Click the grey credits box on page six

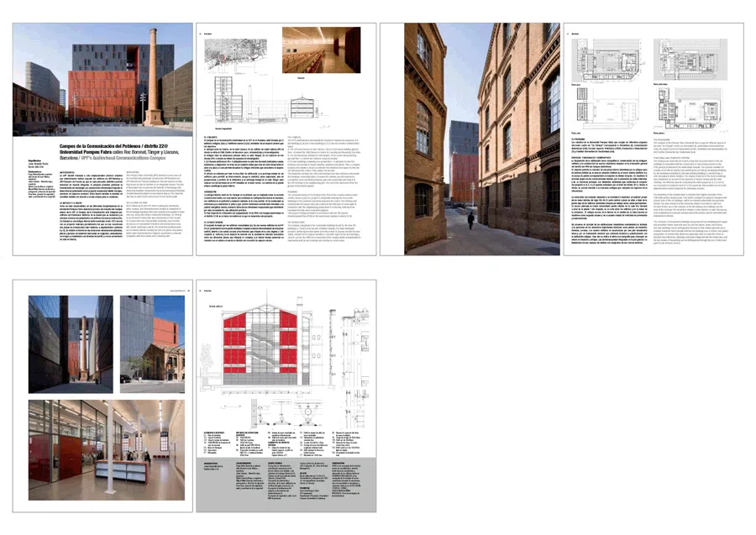tap(286, 485)
